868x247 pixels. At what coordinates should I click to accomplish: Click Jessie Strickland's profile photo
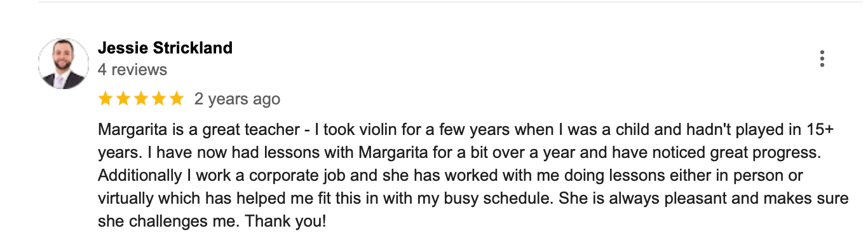coord(64,64)
